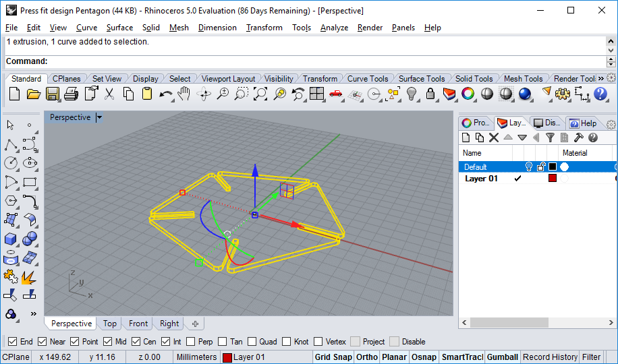
Task: Open Options with the gear icon
Action: coord(563,94)
